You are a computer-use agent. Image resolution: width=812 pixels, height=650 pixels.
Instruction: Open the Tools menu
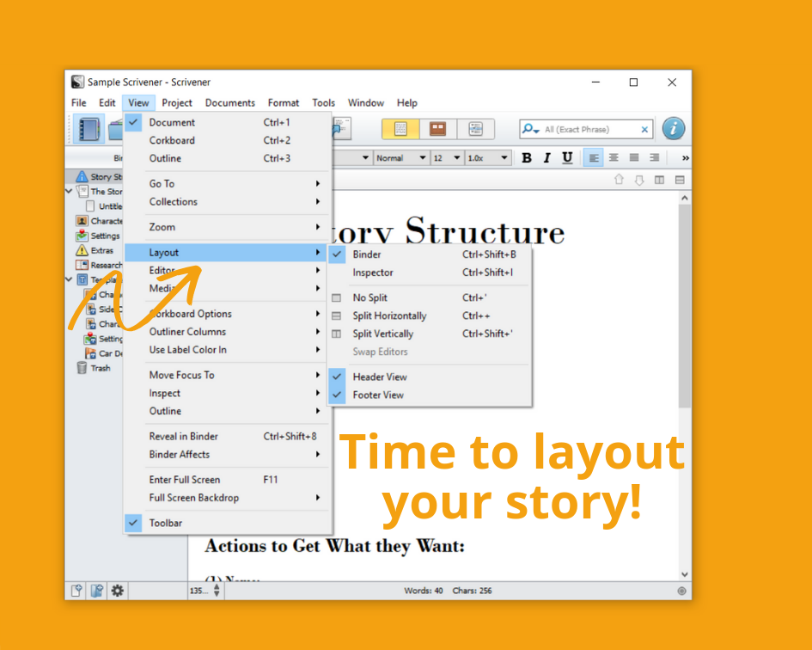(x=324, y=102)
